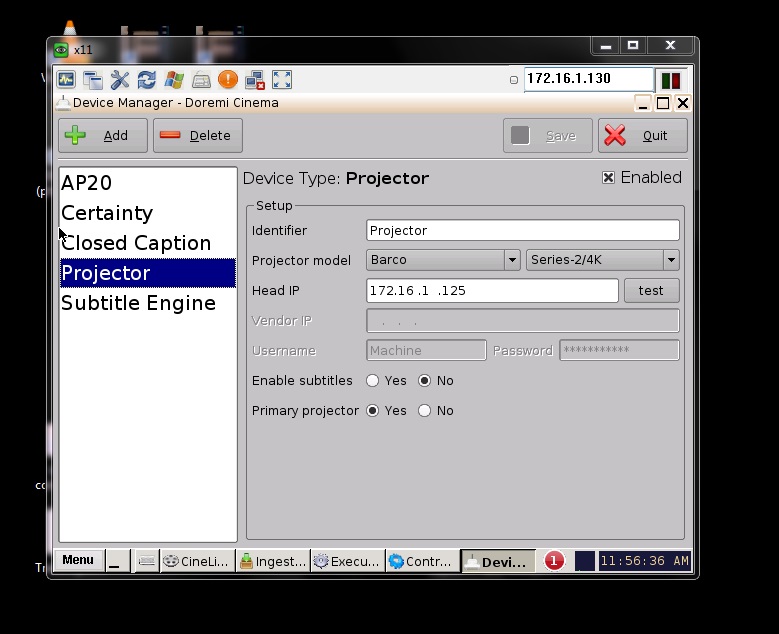Select Certainty in device list
This screenshot has height=634, width=779.
tap(148, 213)
